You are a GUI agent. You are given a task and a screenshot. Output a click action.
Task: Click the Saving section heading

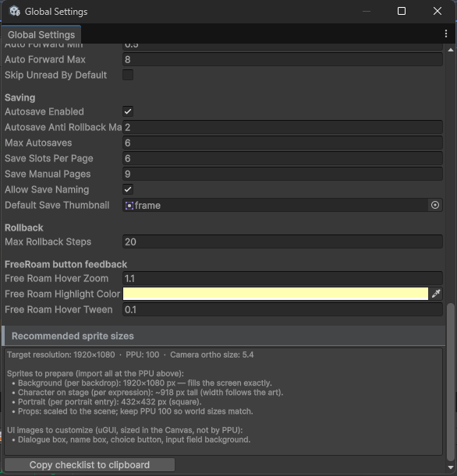pos(19,97)
